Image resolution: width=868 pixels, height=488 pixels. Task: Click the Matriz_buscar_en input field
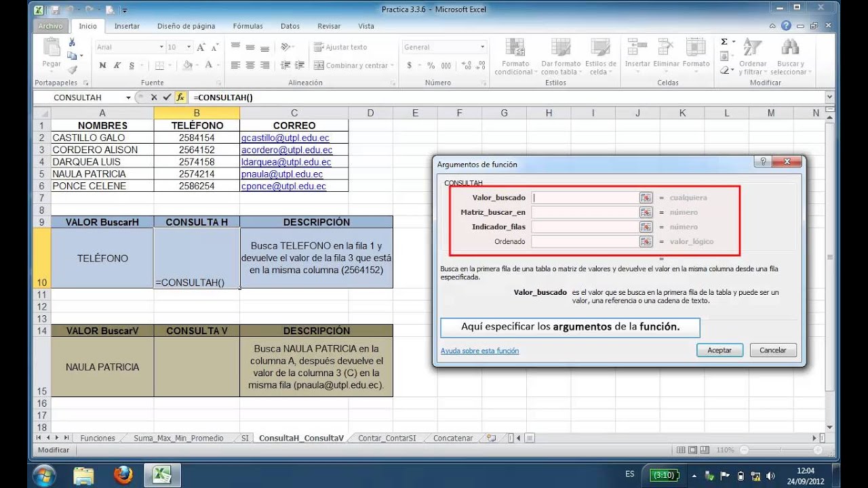click(x=585, y=212)
